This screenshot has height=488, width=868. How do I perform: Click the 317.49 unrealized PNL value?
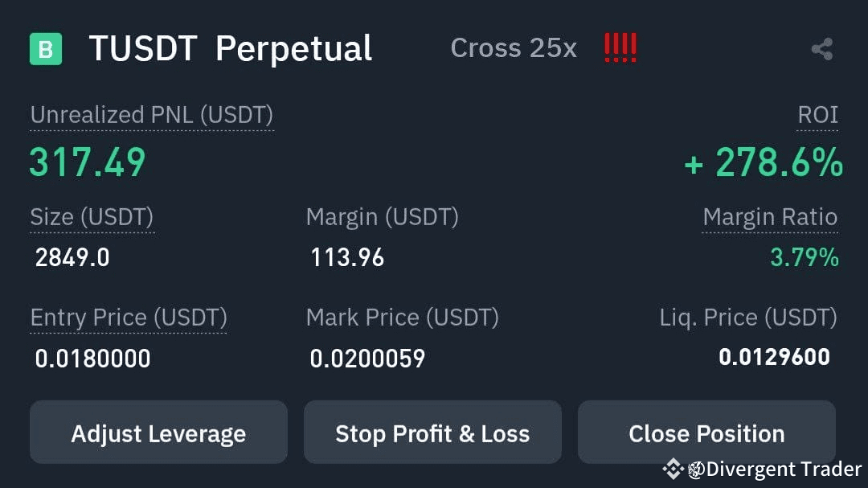pos(88,163)
